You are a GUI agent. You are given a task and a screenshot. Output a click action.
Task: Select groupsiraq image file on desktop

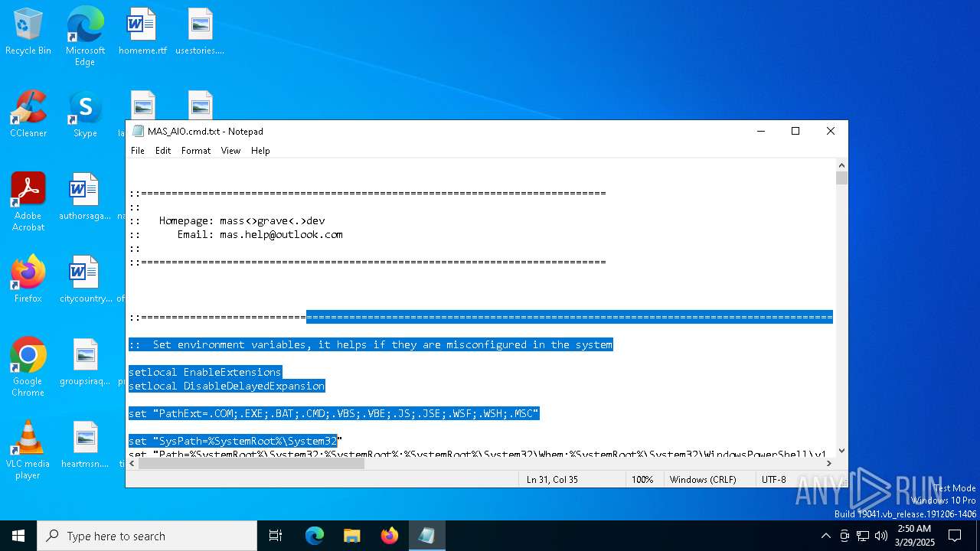85,362
